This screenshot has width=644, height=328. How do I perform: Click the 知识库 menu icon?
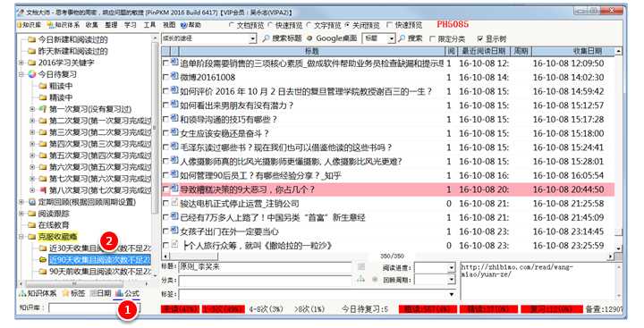click(x=19, y=25)
